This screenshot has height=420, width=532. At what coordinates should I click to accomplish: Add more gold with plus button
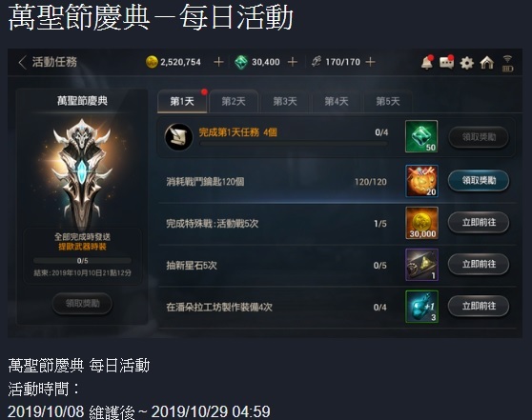click(218, 62)
